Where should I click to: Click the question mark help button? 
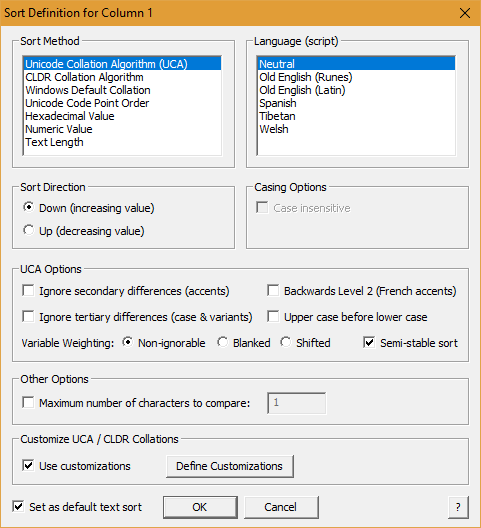[x=458, y=507]
